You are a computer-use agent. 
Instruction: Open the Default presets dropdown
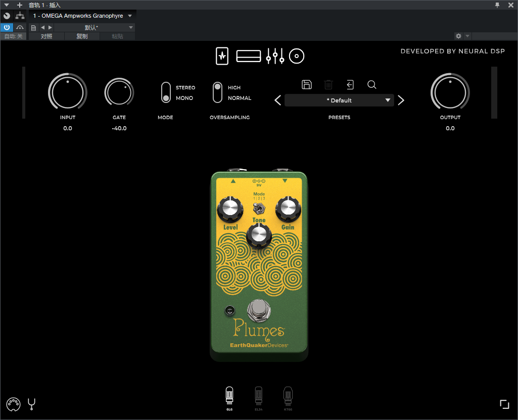pos(339,100)
